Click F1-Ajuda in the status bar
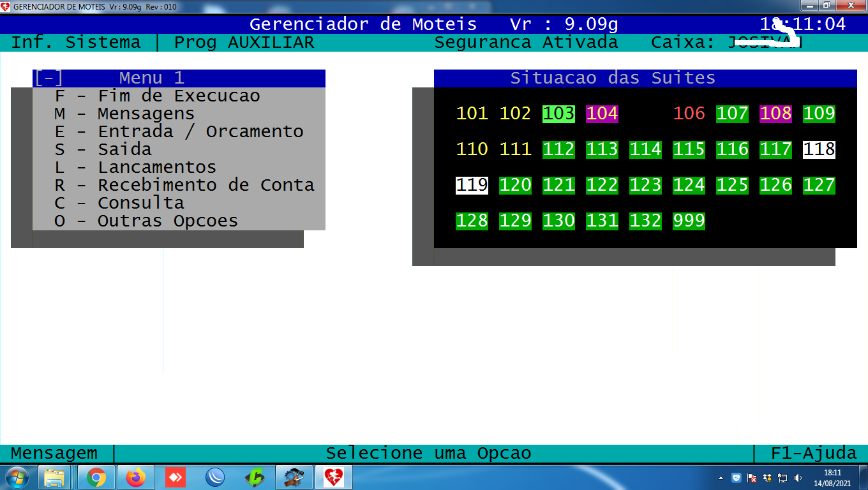The image size is (868, 490). click(x=814, y=454)
